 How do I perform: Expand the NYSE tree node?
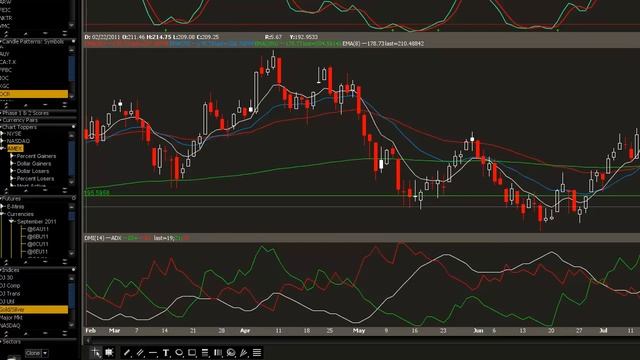tap(2, 134)
